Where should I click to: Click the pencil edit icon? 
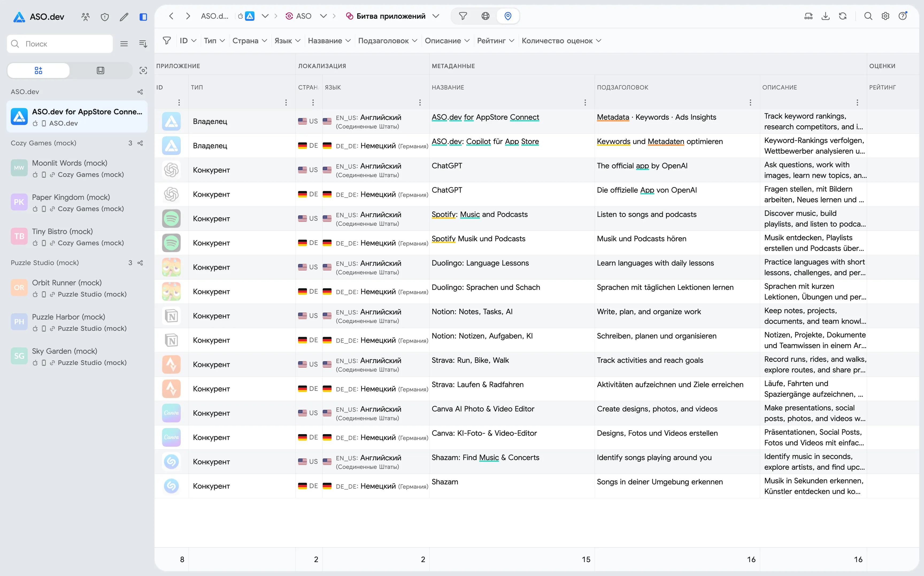pos(124,16)
